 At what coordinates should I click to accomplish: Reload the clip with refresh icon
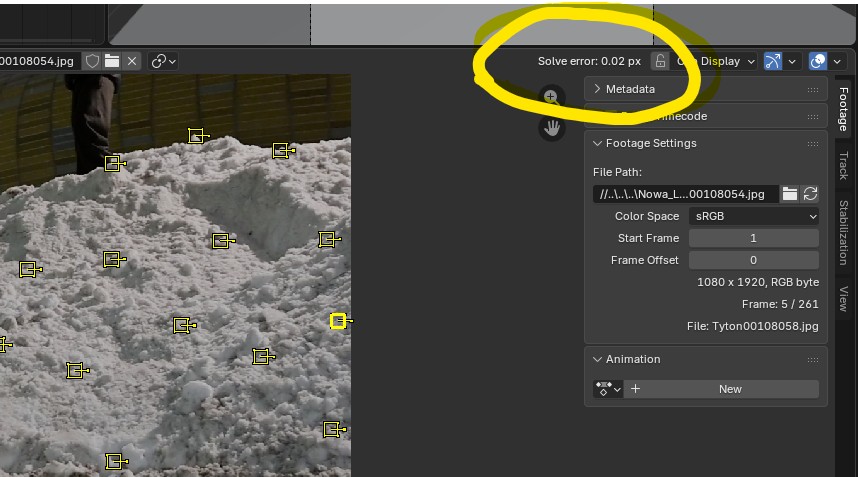point(810,194)
